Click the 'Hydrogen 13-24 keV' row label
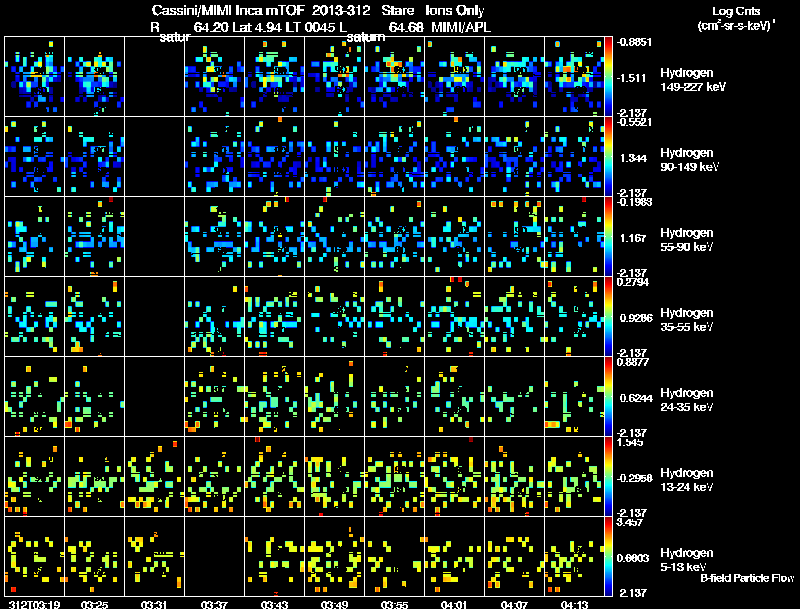Screen dimensions: 800x609 coord(687,480)
